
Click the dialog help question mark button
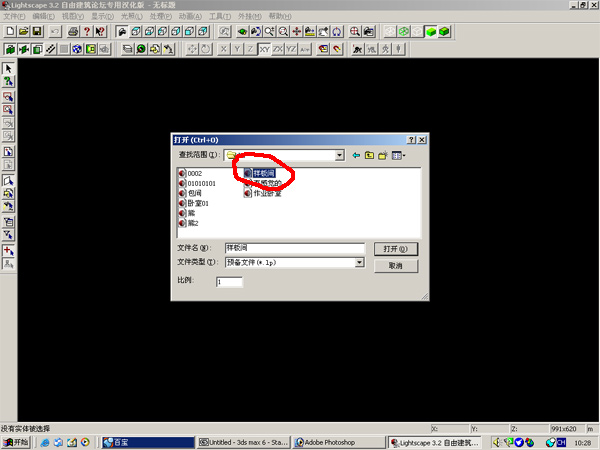411,140
